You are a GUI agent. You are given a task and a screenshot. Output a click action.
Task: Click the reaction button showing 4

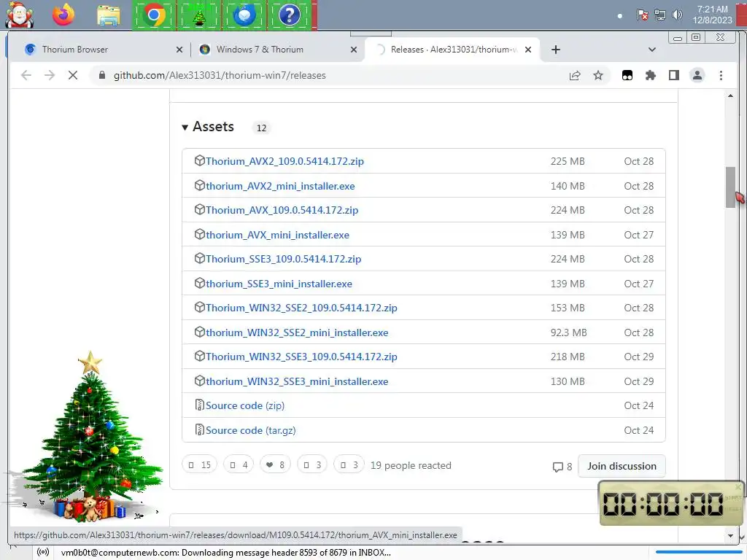239,464
